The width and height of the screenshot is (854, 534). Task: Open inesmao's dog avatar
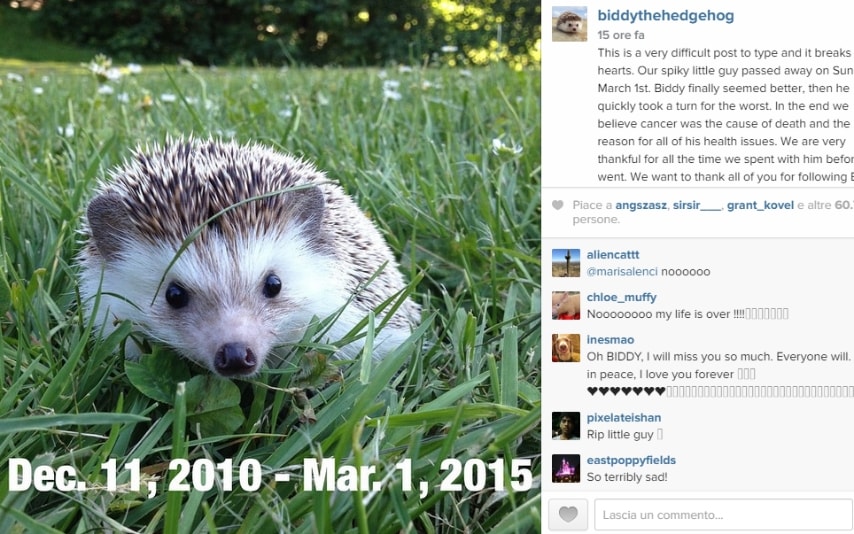point(566,348)
